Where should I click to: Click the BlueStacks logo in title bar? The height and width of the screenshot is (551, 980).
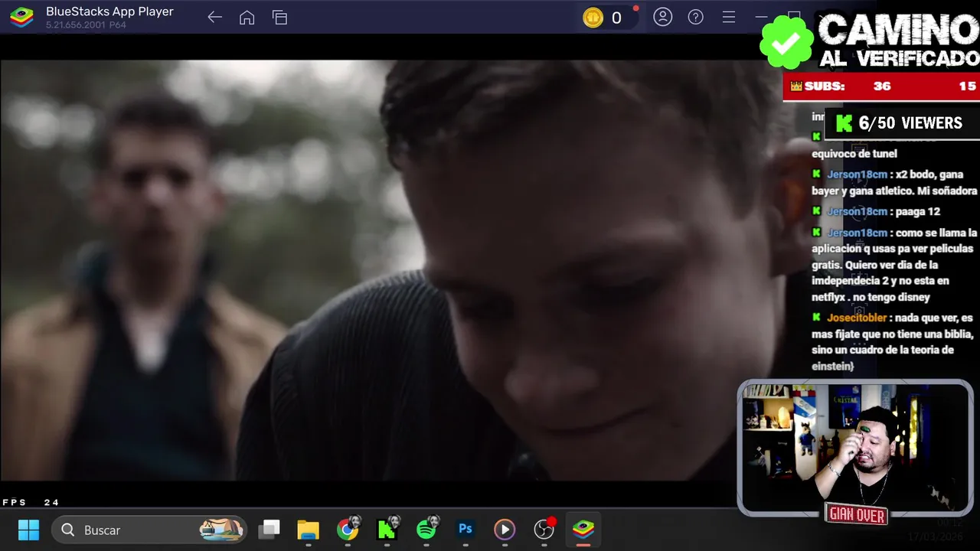coord(21,17)
